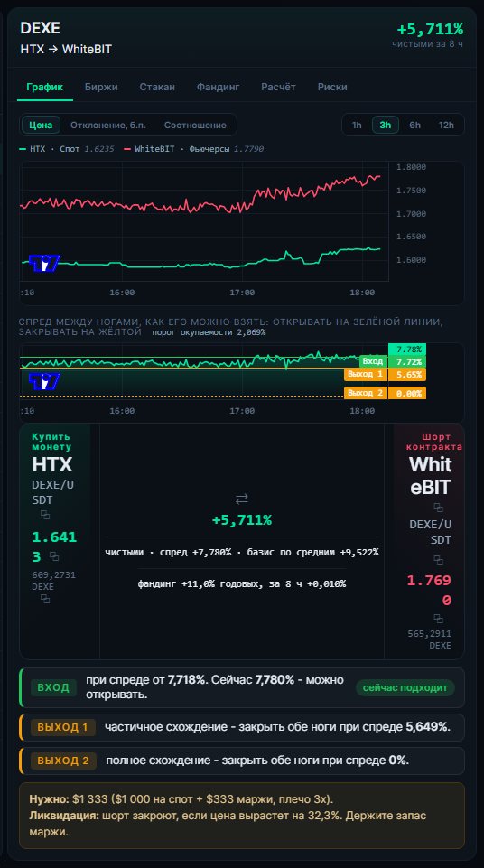This screenshot has height=868, width=484.
Task: Copy the WhiteBIT DEXE/USDT pair name
Action: point(438,560)
